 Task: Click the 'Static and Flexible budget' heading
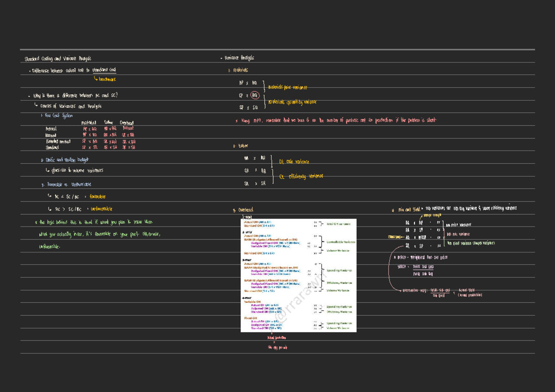click(x=65, y=160)
